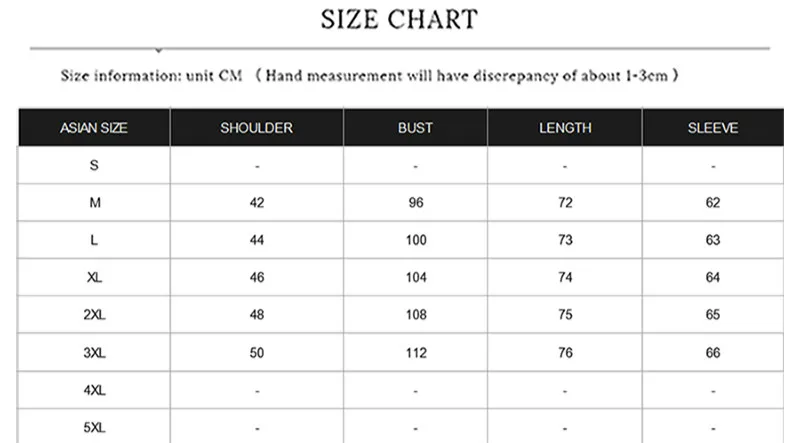Image resolution: width=800 pixels, height=443 pixels.
Task: Click the 5XL size row label
Action: [x=94, y=428]
